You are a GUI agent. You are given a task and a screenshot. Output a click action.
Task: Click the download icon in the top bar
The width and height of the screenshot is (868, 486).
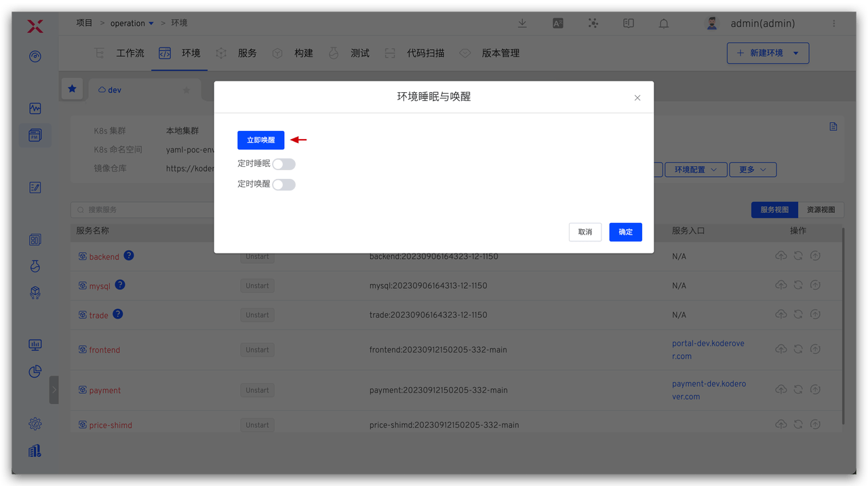522,23
